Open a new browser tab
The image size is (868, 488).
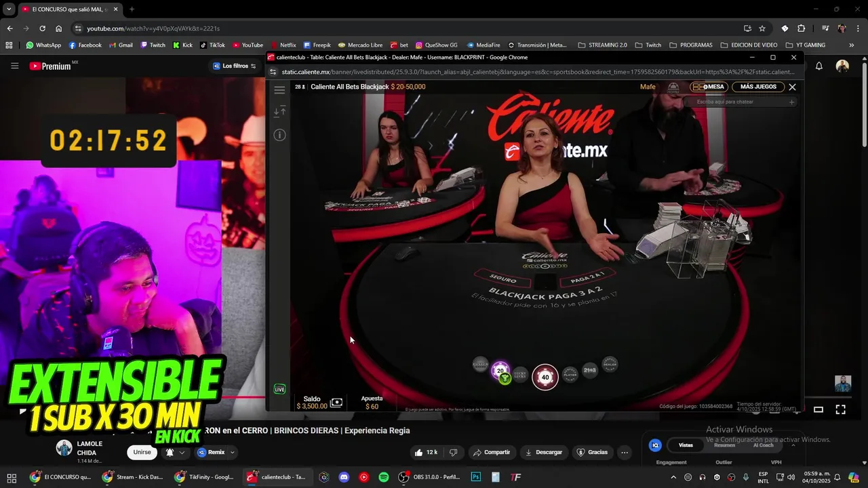pos(132,9)
